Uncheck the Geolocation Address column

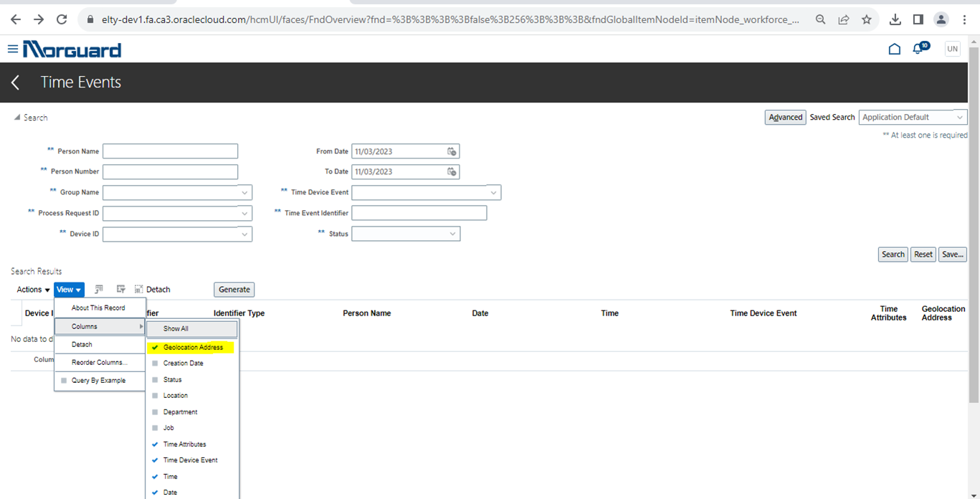pyautogui.click(x=192, y=348)
